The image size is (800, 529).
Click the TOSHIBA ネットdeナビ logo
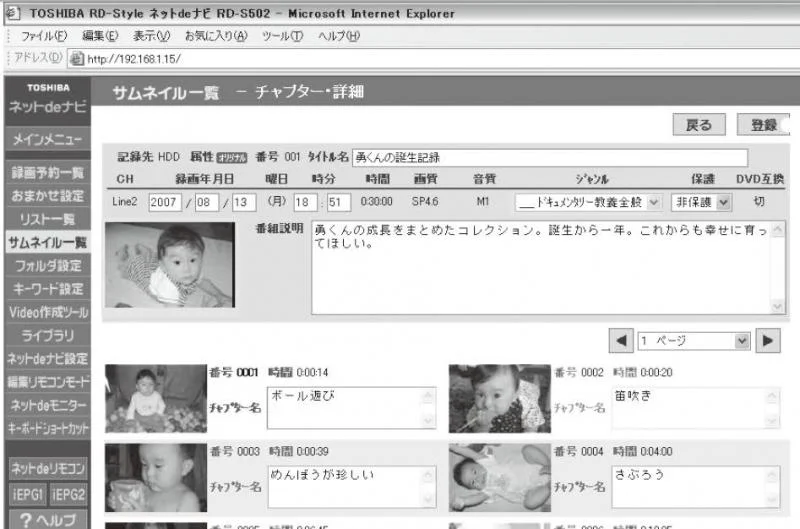point(47,99)
